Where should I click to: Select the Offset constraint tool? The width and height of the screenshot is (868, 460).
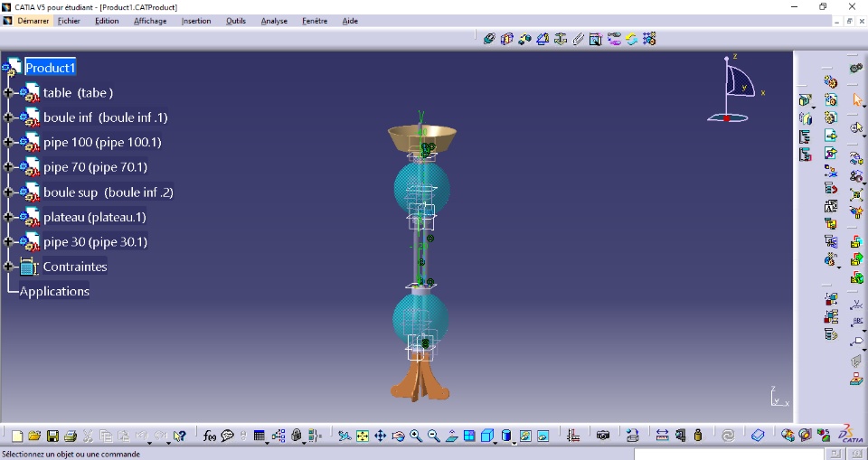(x=524, y=39)
